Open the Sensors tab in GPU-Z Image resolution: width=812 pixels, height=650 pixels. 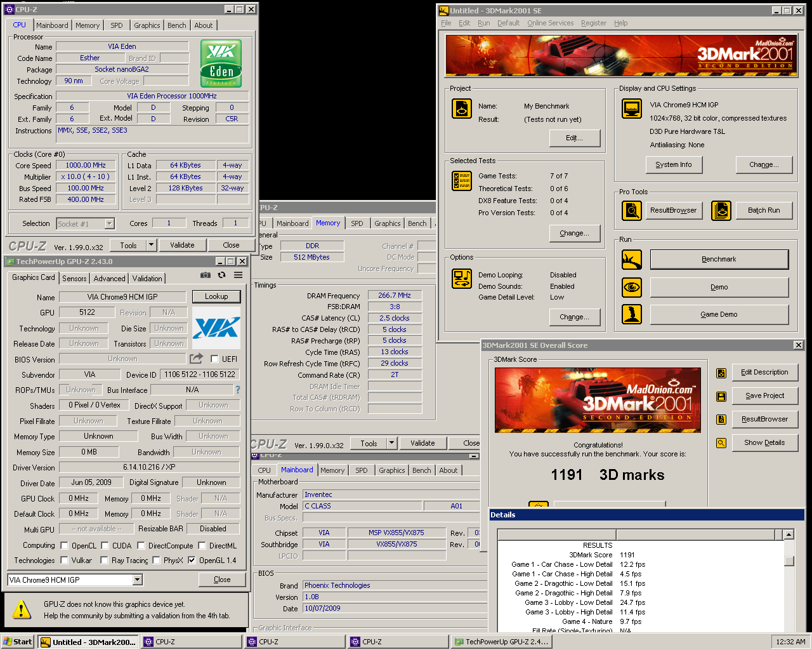click(74, 279)
